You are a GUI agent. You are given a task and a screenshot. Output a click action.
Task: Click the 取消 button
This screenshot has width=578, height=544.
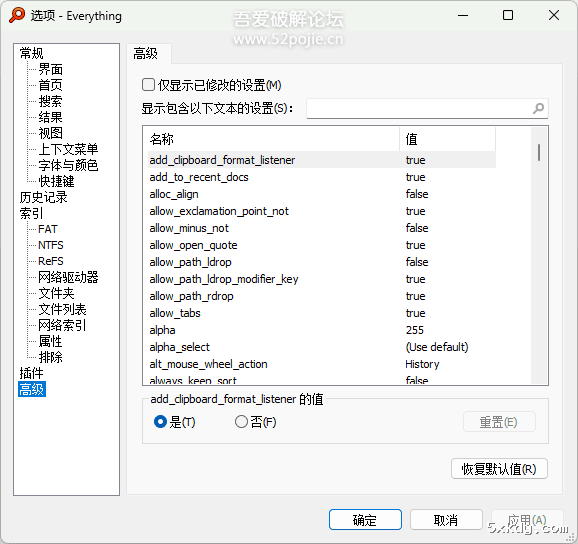pos(446,520)
